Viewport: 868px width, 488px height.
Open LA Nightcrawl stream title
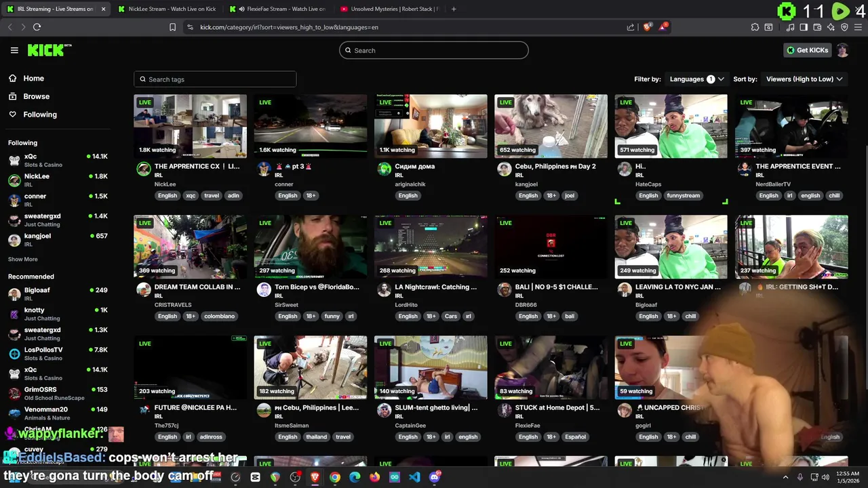coord(435,287)
